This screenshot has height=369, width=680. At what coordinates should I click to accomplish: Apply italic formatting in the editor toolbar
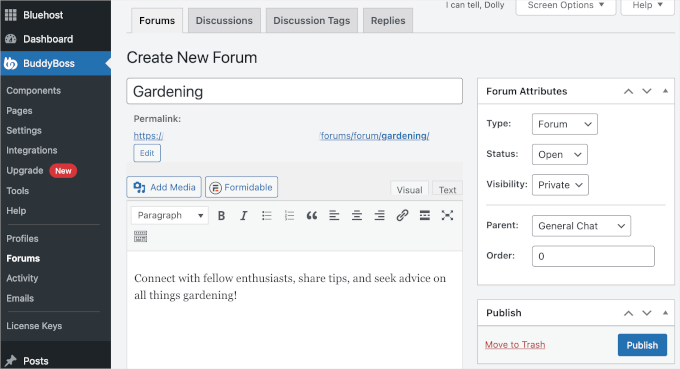[x=244, y=216]
